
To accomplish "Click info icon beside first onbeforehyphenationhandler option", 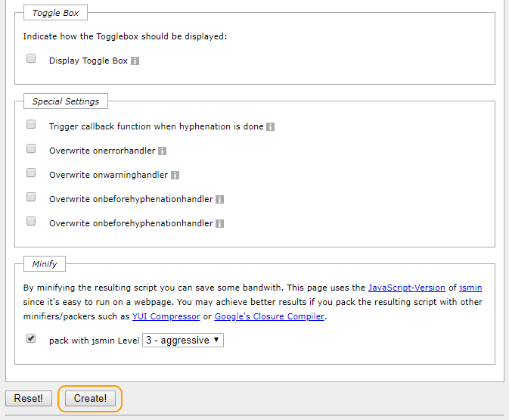I will [x=220, y=200].
